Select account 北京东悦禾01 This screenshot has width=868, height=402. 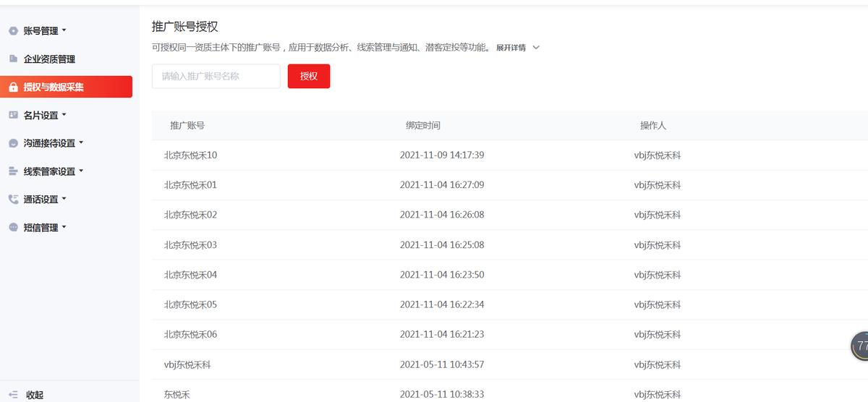(x=190, y=185)
